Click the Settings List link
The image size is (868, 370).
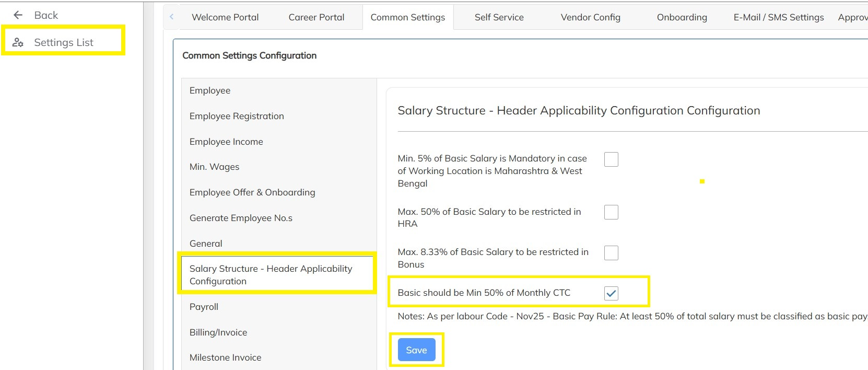[x=64, y=42]
